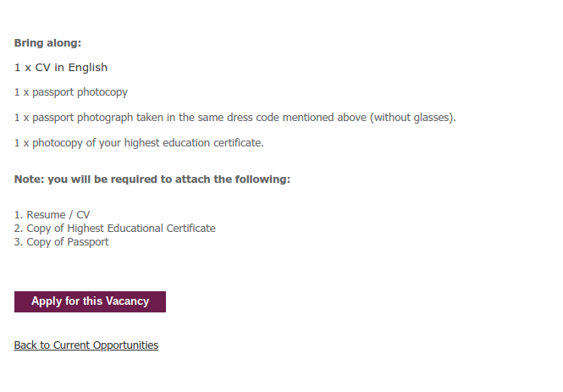Select list item '3. Copy of Passport'
This screenshot has width=563, height=392.
click(x=62, y=242)
